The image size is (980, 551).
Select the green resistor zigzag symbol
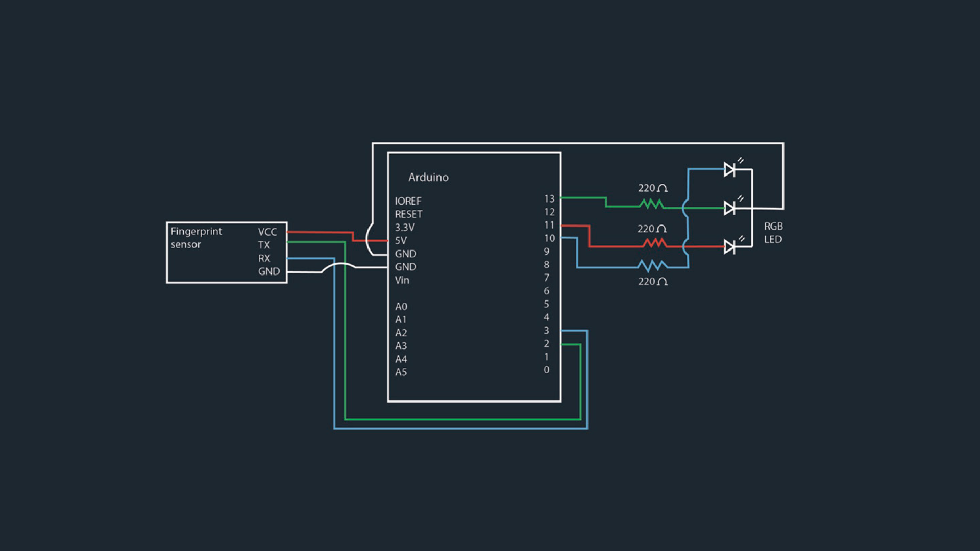point(651,205)
